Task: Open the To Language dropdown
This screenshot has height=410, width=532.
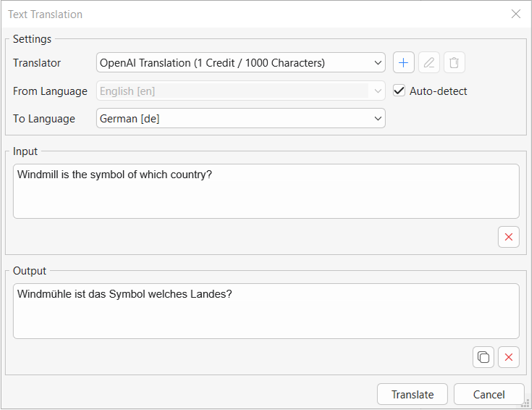Action: (241, 118)
